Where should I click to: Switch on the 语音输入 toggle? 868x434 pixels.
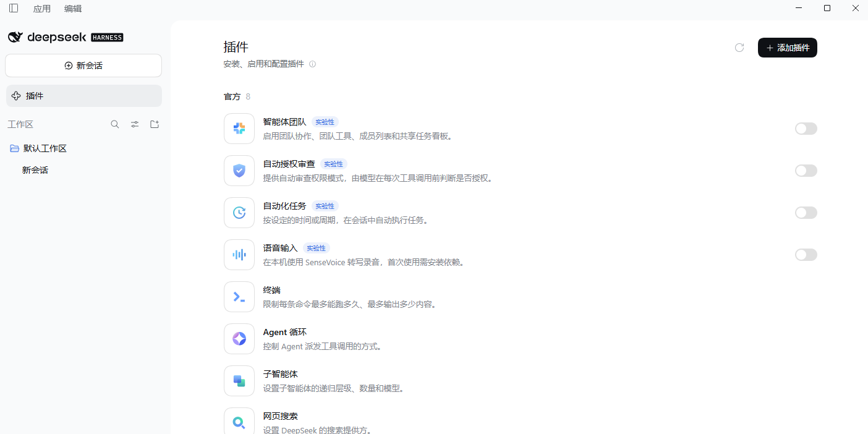pyautogui.click(x=806, y=255)
